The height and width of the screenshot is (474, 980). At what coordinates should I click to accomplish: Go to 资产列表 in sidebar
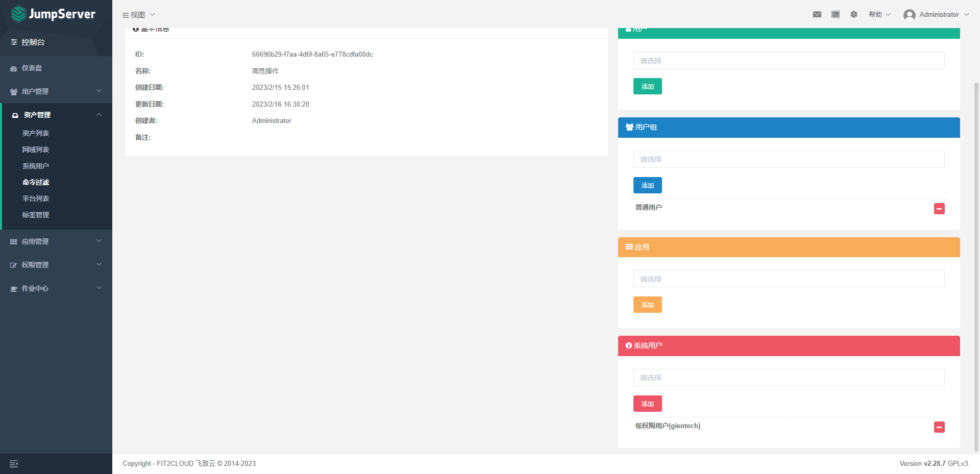[36, 133]
